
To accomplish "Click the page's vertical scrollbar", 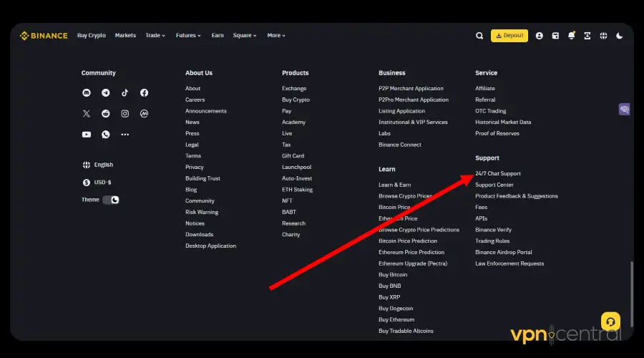I will pyautogui.click(x=631, y=286).
